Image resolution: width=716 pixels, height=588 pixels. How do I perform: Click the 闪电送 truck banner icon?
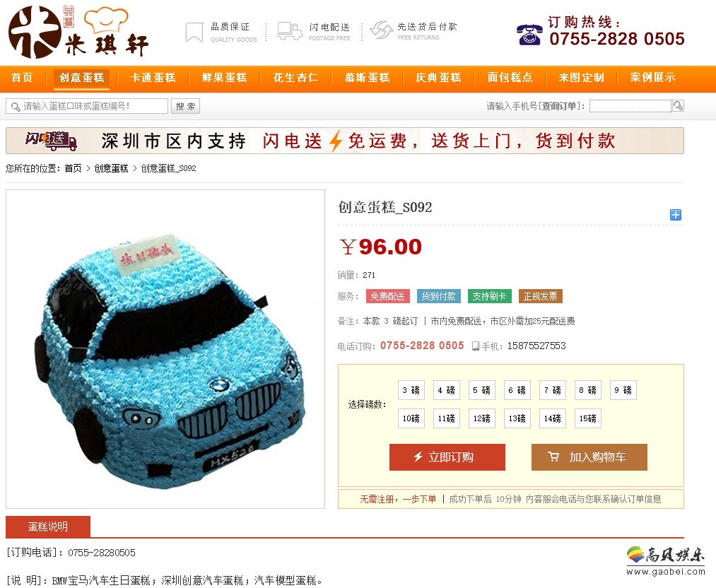coord(51,141)
